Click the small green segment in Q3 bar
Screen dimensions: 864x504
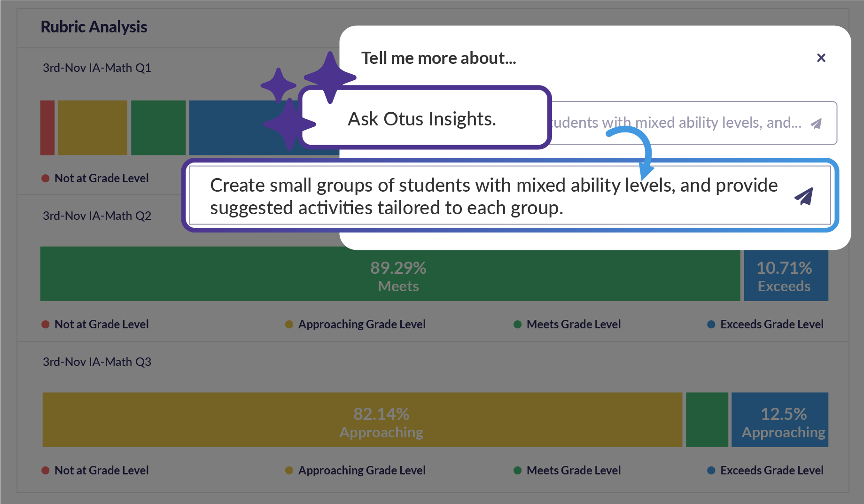707,420
